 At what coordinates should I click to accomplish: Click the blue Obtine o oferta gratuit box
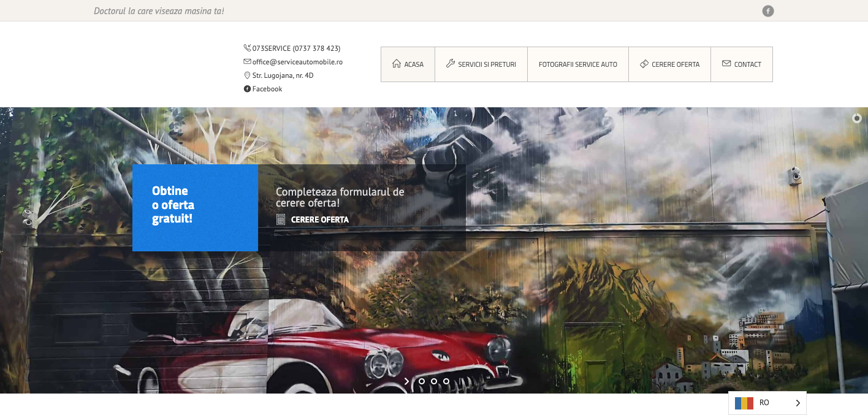point(195,207)
